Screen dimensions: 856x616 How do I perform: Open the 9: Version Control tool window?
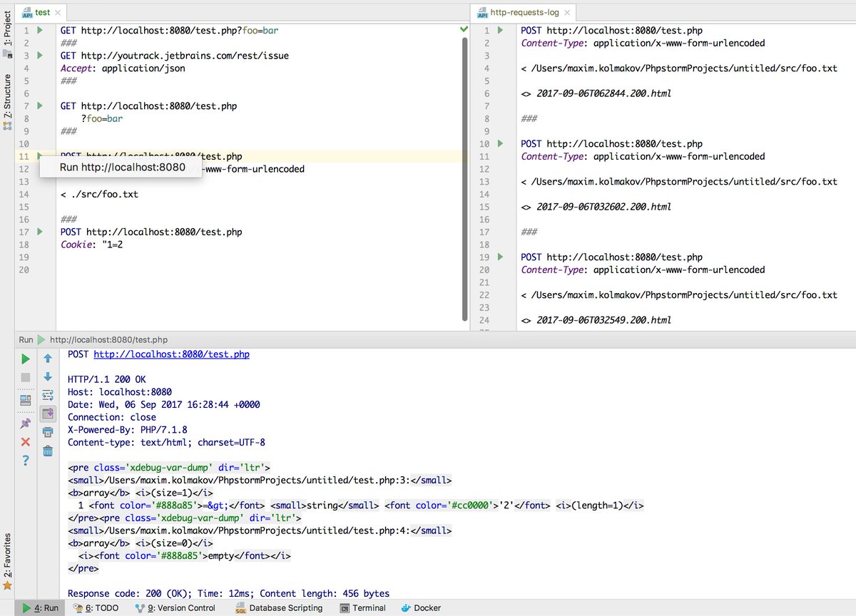click(x=175, y=608)
